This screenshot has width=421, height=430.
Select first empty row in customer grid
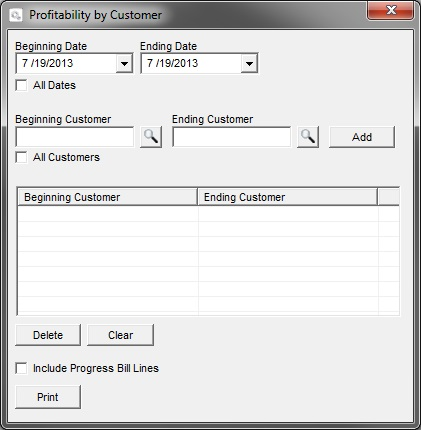pyautogui.click(x=209, y=214)
